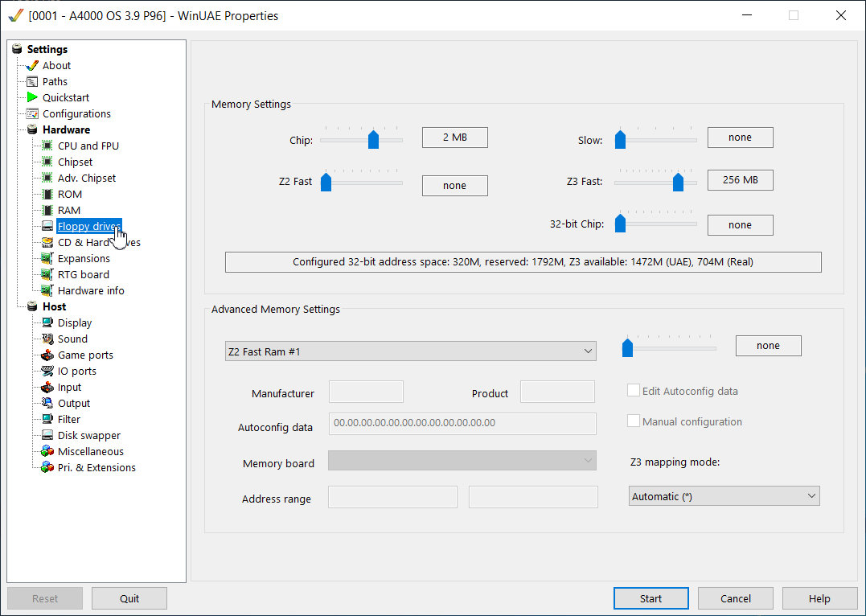The image size is (866, 616).
Task: Click the green Quickstart arrow icon
Action: (x=32, y=97)
